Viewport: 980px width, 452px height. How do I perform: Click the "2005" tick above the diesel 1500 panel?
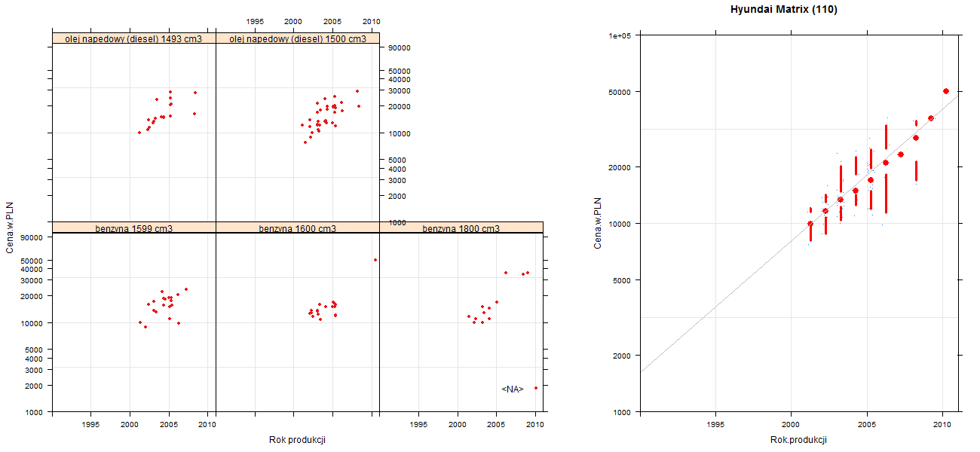pos(332,21)
